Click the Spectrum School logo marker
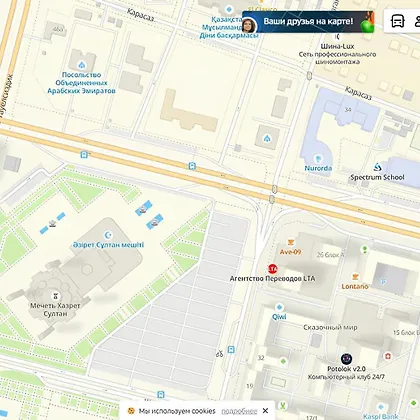This screenshot has width=420, height=420. pyautogui.click(x=377, y=167)
